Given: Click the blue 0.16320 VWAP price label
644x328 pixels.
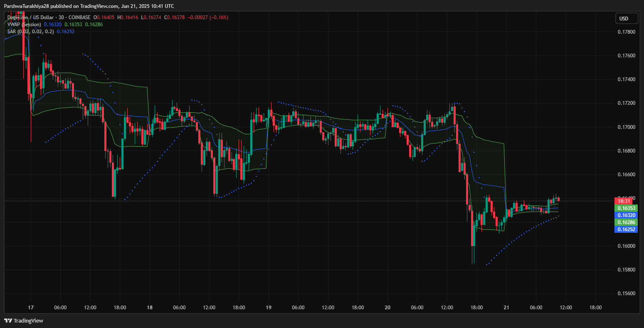Looking at the screenshot, I should click(x=626, y=215).
